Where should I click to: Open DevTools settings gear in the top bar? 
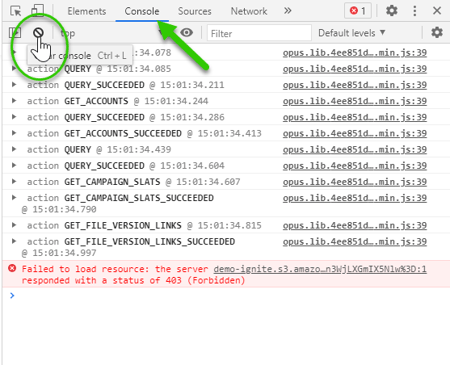coord(391,11)
